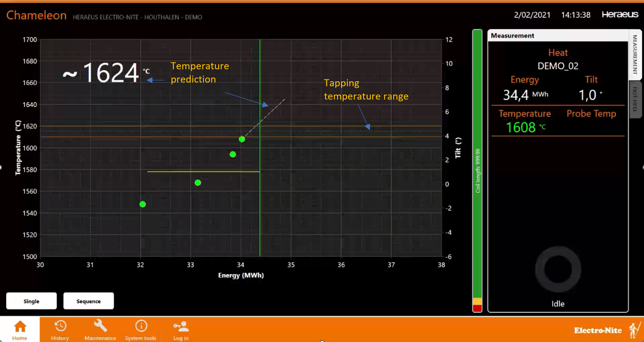Click the Home house icon
644x342 pixels.
[x=20, y=326]
